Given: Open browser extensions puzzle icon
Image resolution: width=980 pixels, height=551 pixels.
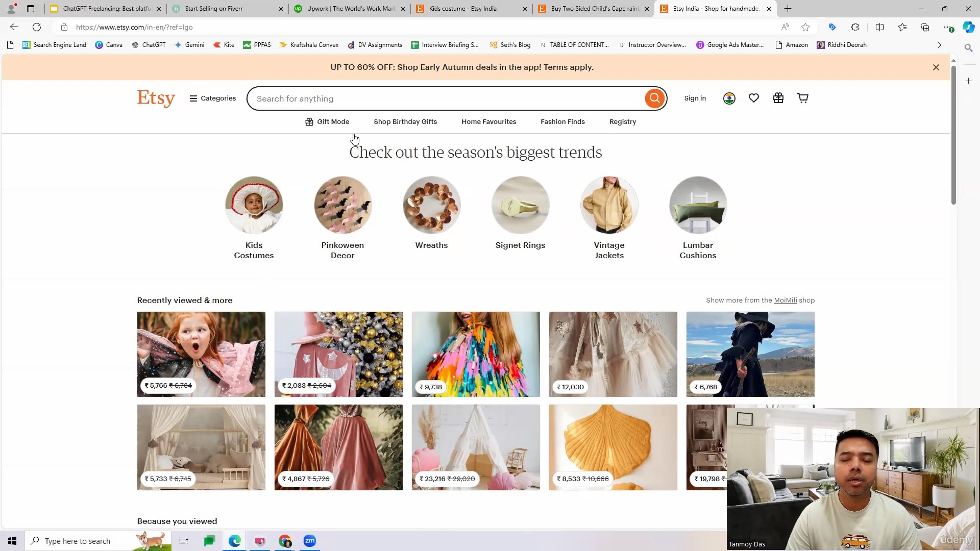Looking at the screenshot, I should click(x=855, y=27).
